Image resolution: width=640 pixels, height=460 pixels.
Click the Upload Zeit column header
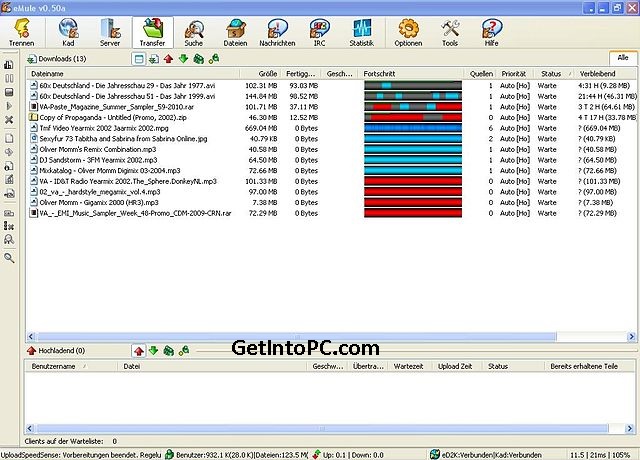click(x=455, y=367)
